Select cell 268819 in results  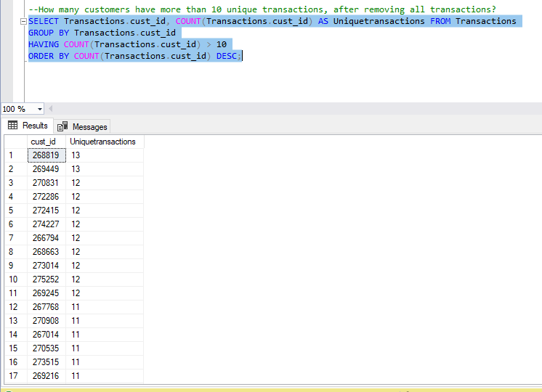[x=46, y=155]
